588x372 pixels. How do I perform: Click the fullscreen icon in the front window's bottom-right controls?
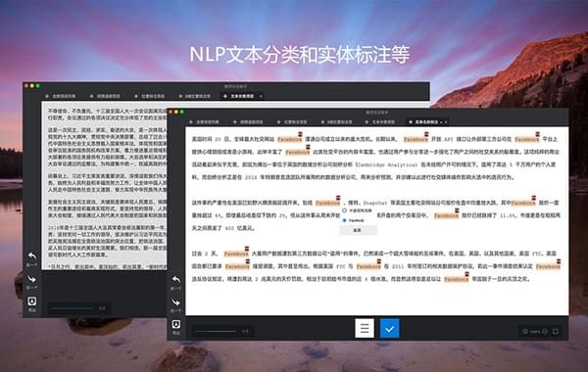556,332
